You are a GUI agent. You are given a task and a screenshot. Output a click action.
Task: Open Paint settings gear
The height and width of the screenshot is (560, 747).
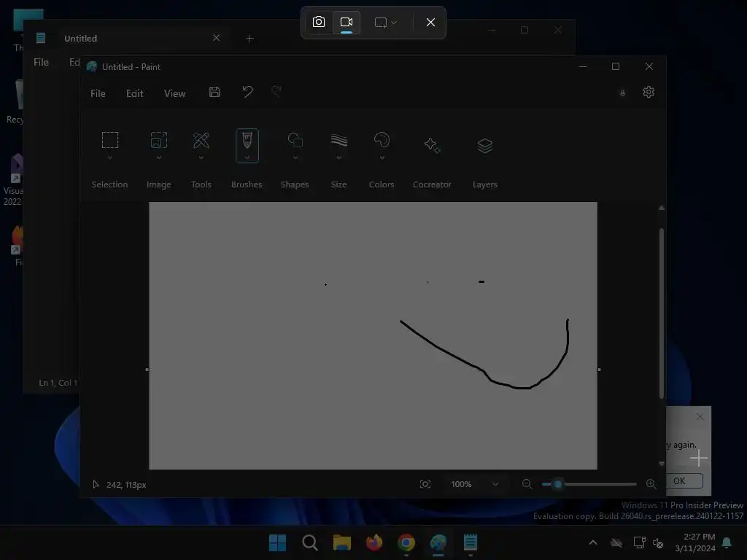coord(649,92)
